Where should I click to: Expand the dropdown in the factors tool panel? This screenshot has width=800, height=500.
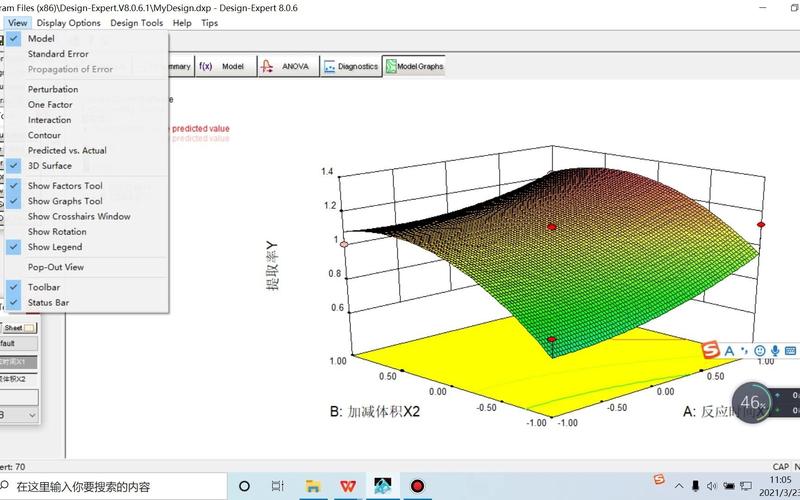click(18, 414)
